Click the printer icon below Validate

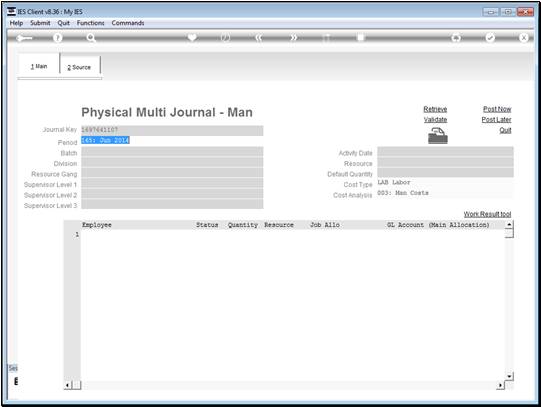coord(437,136)
